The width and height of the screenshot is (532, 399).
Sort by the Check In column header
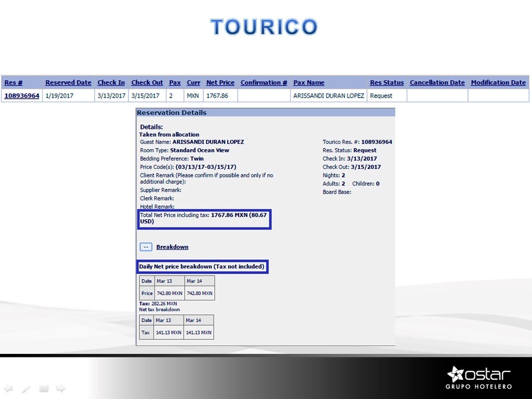tap(111, 83)
